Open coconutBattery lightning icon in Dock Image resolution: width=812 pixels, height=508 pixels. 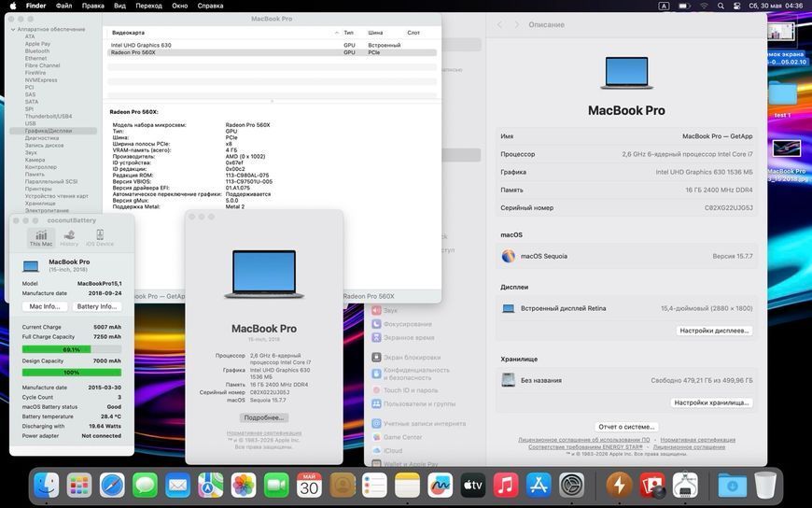[620, 486]
